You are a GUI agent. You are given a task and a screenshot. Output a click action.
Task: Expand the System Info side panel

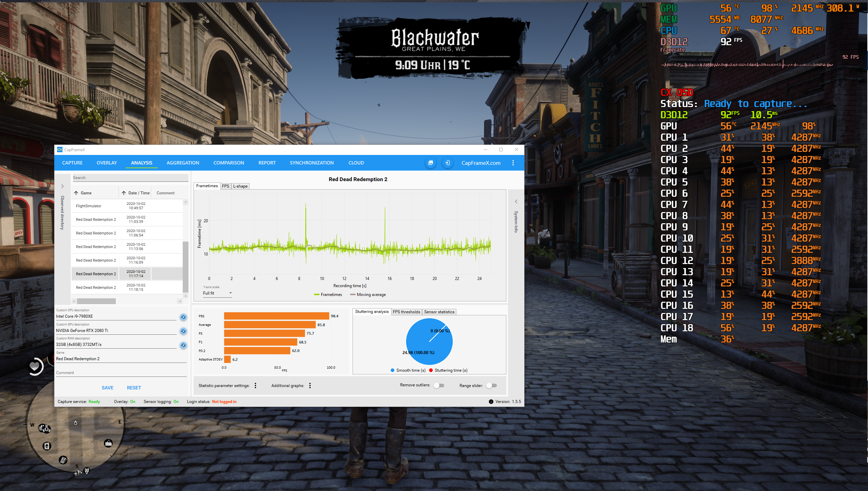click(x=516, y=201)
